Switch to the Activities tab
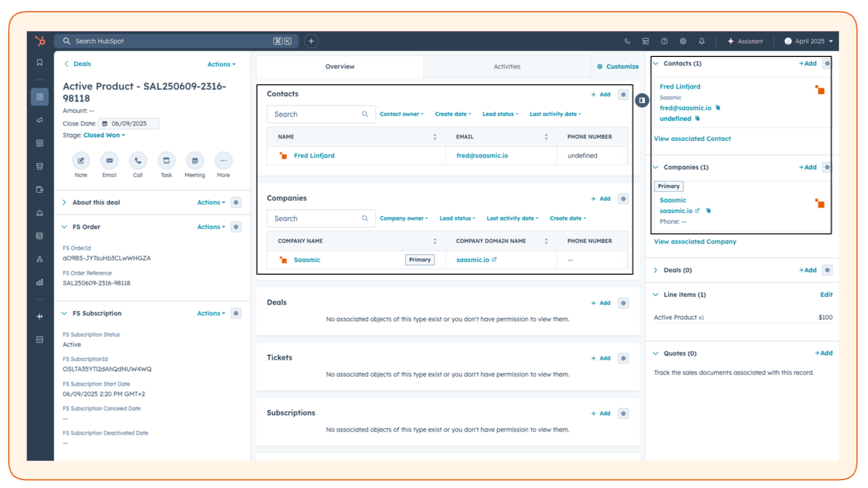This screenshot has height=488, width=868. point(506,66)
